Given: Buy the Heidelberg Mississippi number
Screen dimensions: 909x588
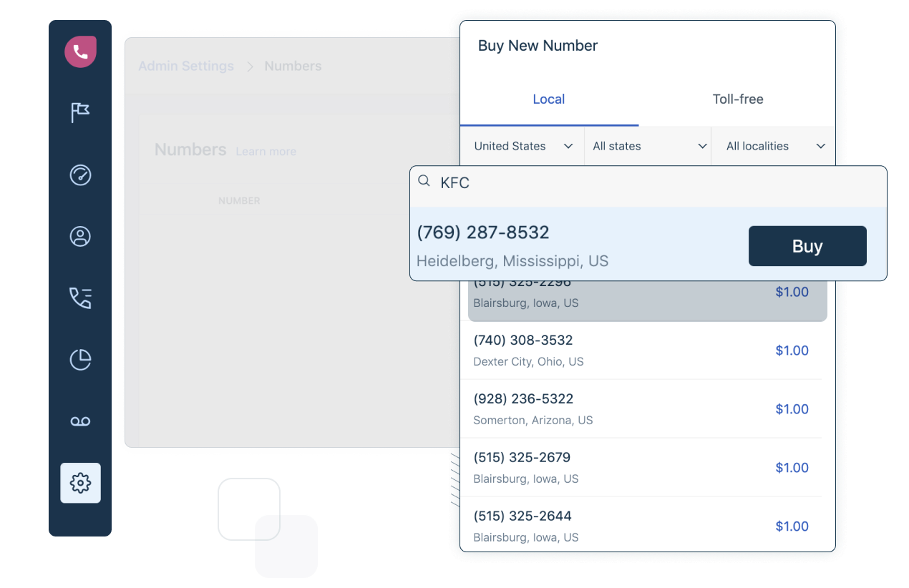Looking at the screenshot, I should [807, 245].
